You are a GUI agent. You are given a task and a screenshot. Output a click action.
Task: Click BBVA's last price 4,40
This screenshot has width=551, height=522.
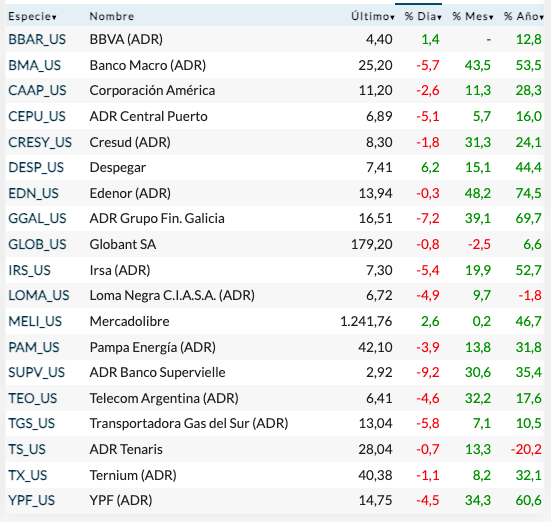coord(379,39)
